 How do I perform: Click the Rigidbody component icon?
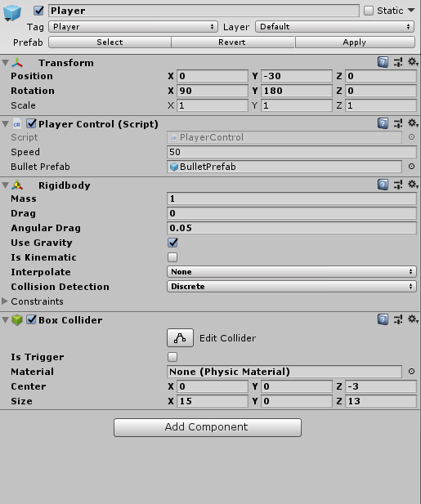coord(17,185)
